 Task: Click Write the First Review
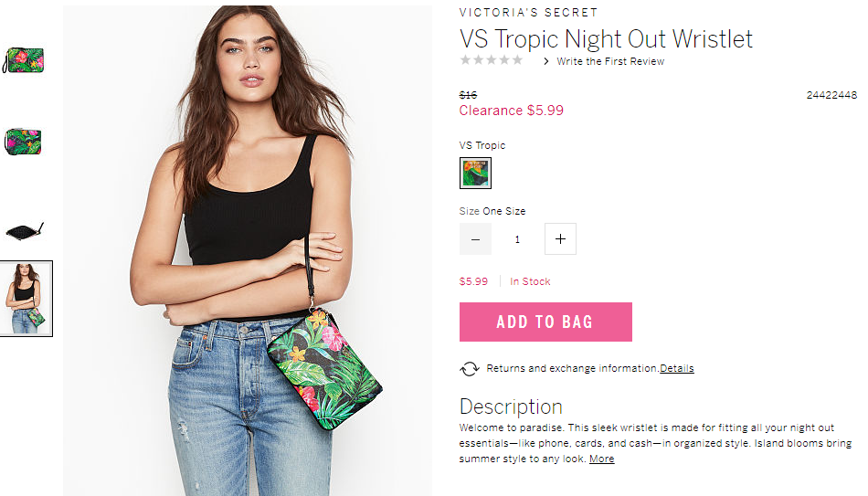tap(610, 61)
